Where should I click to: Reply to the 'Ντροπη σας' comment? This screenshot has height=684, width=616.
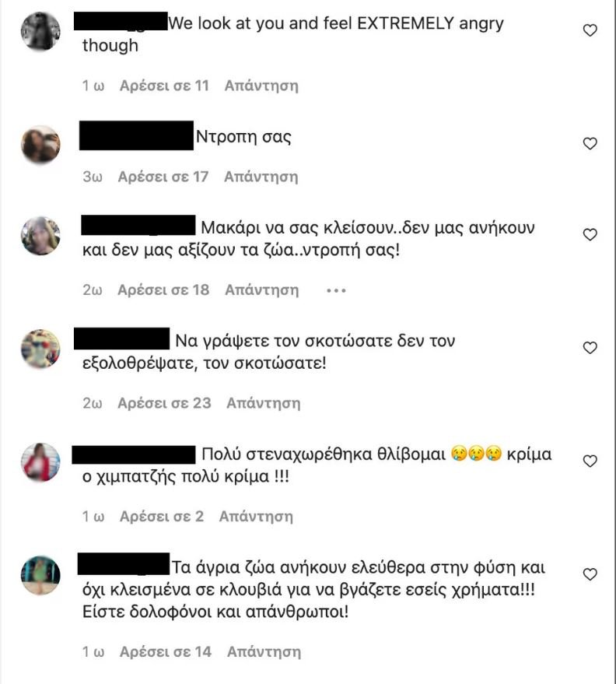pos(261,177)
